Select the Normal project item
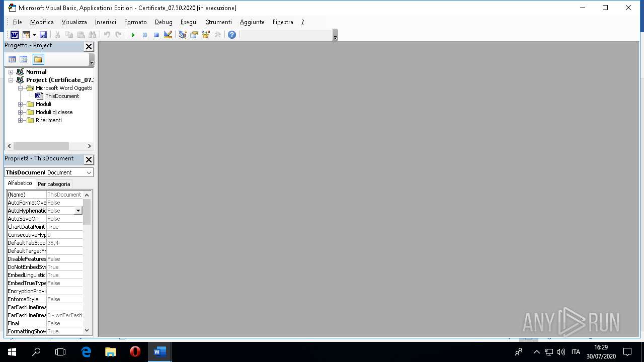 (x=36, y=72)
